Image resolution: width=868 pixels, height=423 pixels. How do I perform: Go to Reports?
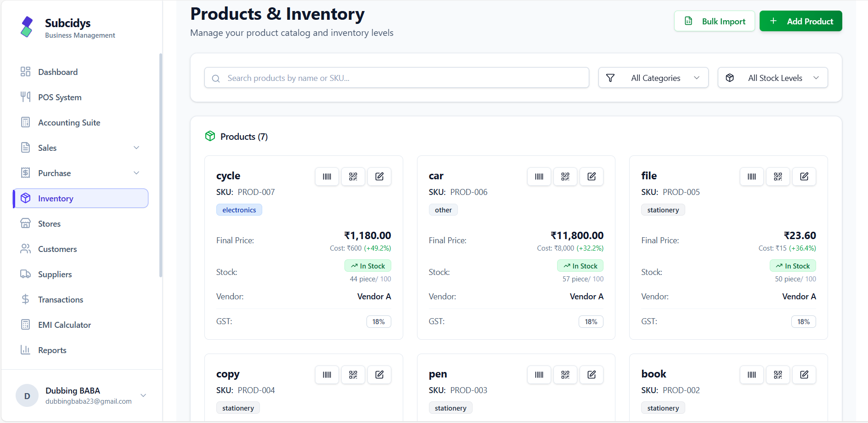coord(80,350)
